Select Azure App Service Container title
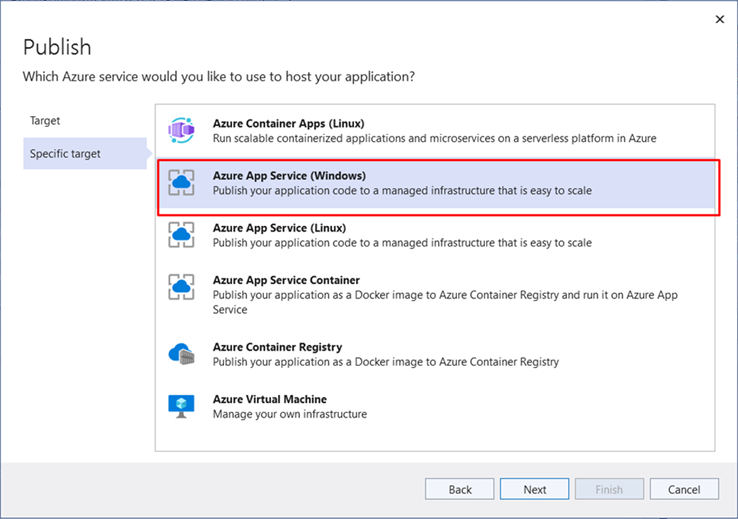The image size is (738, 519). click(286, 281)
